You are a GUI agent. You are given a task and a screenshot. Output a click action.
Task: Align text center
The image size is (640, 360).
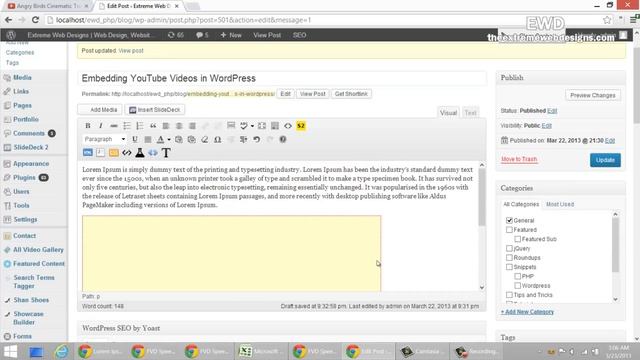179,126
